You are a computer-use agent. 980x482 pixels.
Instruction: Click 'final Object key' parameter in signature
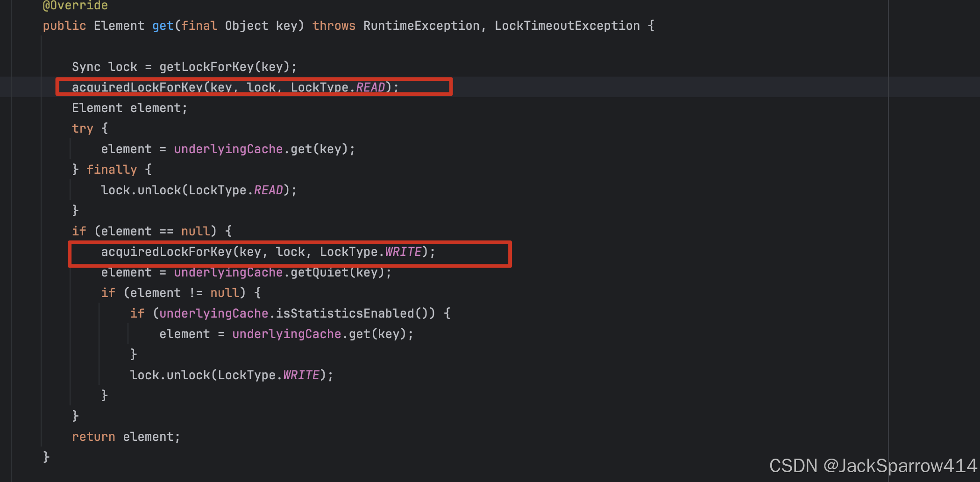[239, 26]
